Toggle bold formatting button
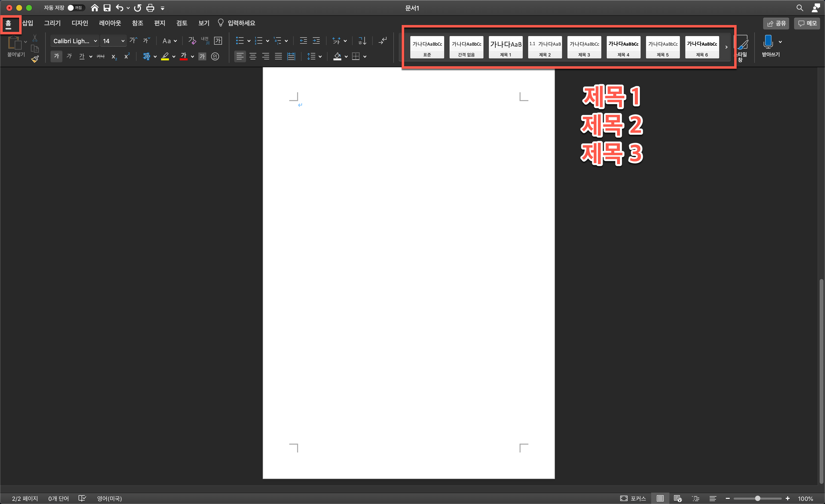 click(56, 56)
